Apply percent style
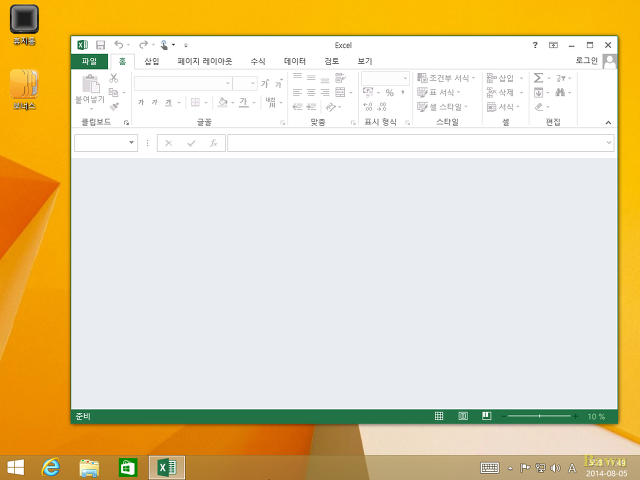Viewport: 640px width, 480px height. [390, 93]
